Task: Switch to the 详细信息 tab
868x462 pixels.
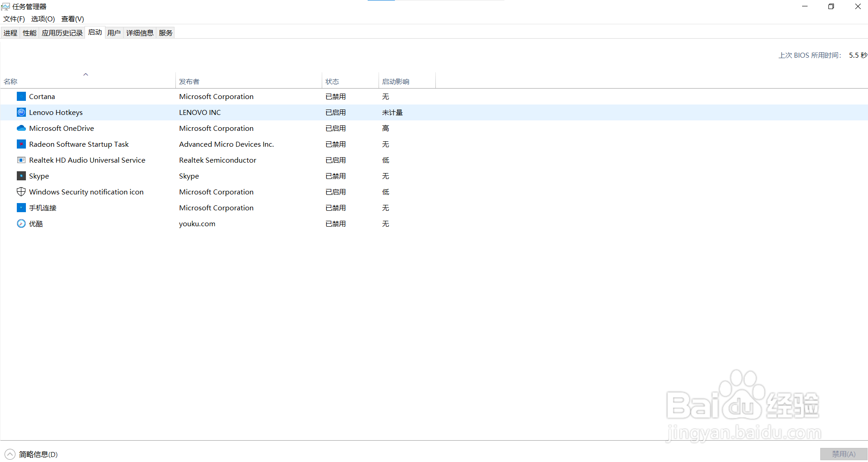Action: [140, 33]
